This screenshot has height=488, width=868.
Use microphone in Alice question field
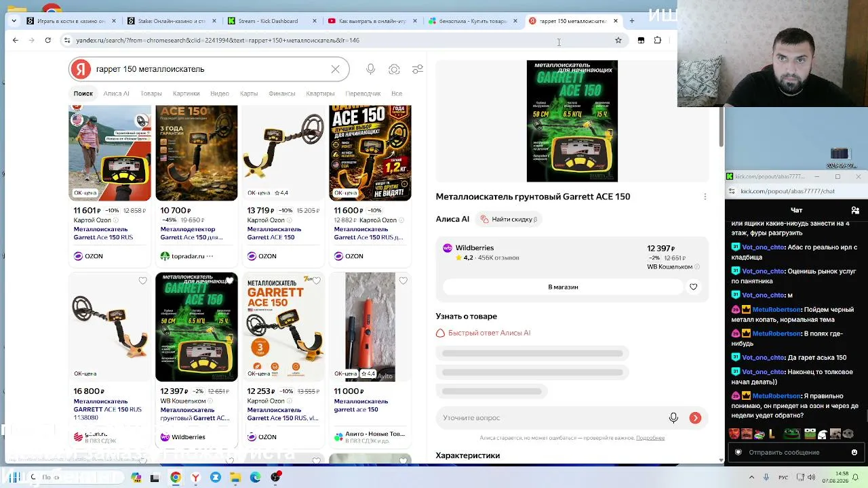(x=673, y=418)
